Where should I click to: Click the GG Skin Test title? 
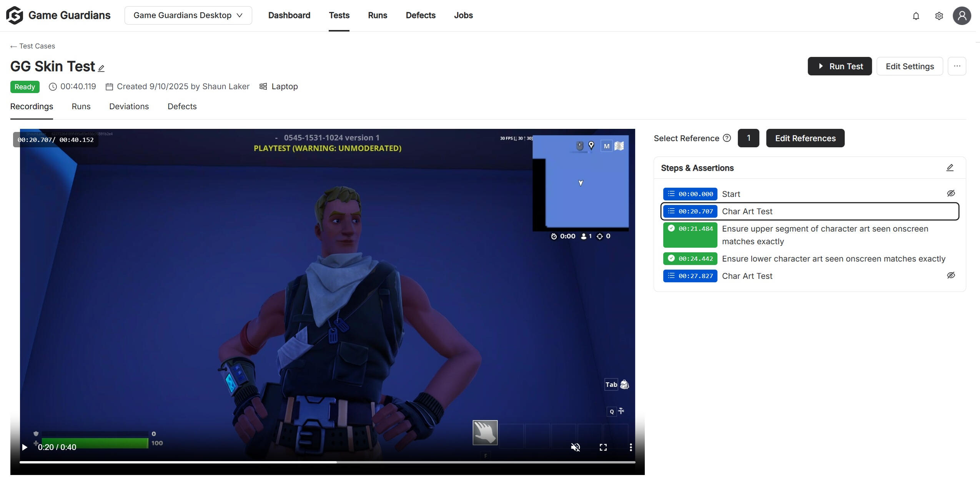click(53, 66)
